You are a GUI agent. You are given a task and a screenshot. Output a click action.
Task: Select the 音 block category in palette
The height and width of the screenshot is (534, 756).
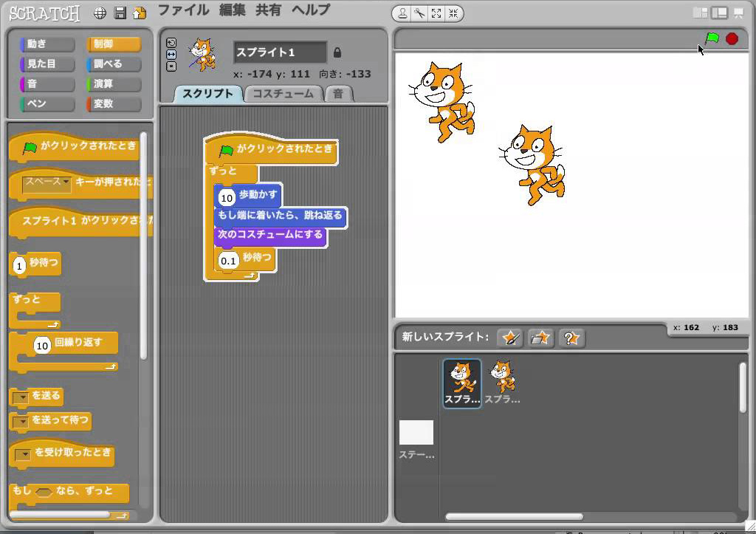point(47,84)
